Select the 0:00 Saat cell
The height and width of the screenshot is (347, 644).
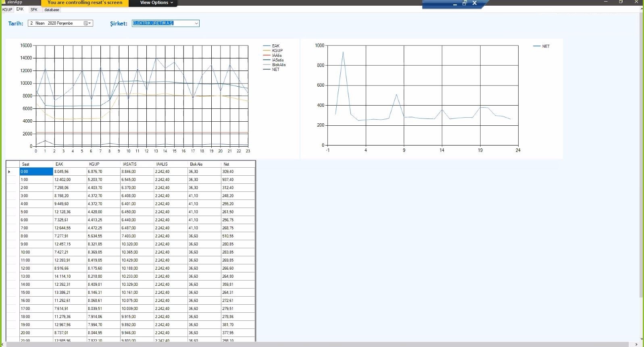point(36,172)
